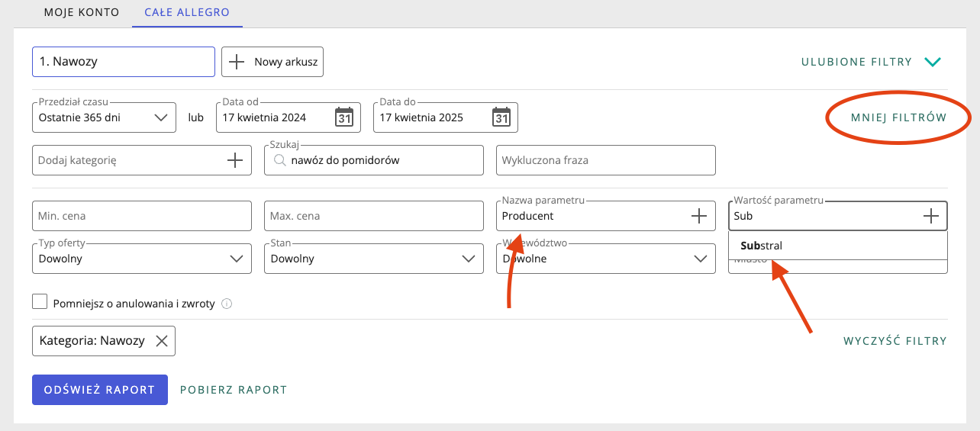Select the Całe Allegro tab
The width and height of the screenshot is (980, 431).
[x=187, y=13]
